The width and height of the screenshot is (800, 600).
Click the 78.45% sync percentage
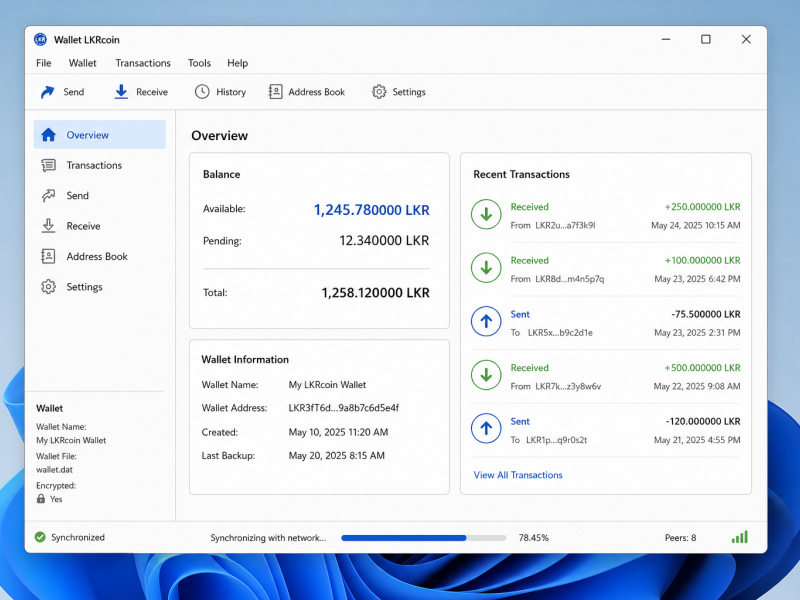pos(534,538)
